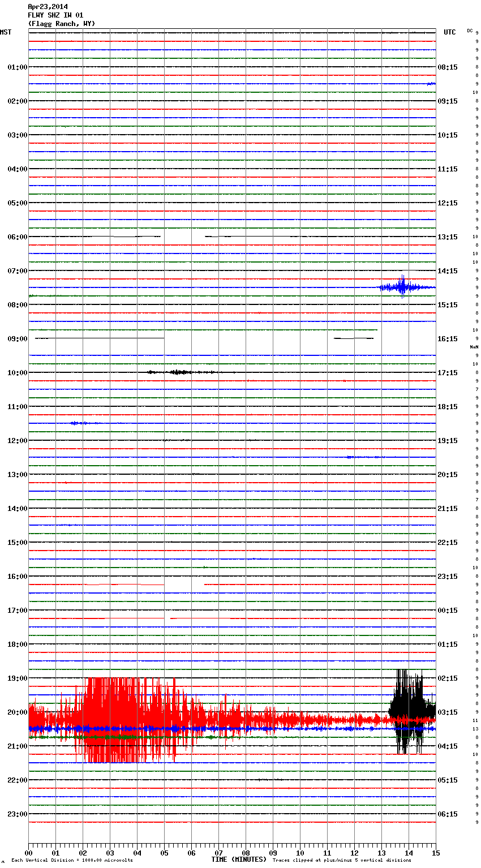
Task: Select the 21:00 MST row label
Action: [17, 746]
